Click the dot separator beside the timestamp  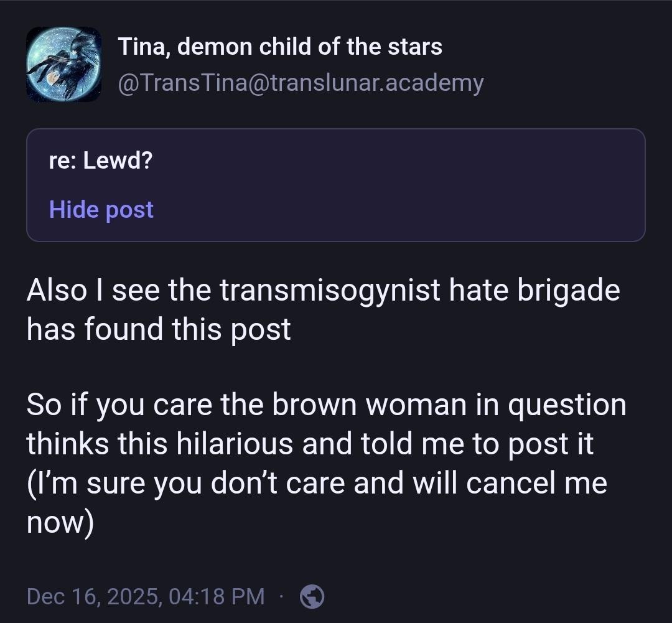(x=282, y=596)
